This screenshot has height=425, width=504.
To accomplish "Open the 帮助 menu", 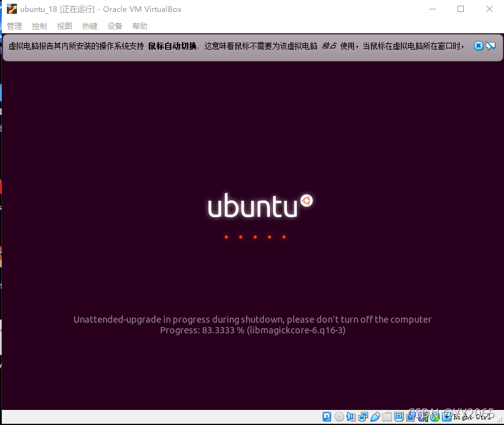I will point(140,26).
